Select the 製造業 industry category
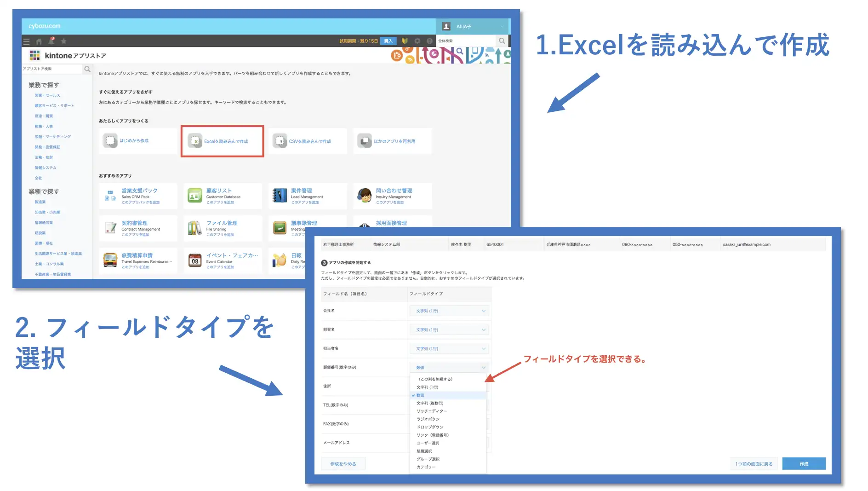 40,202
